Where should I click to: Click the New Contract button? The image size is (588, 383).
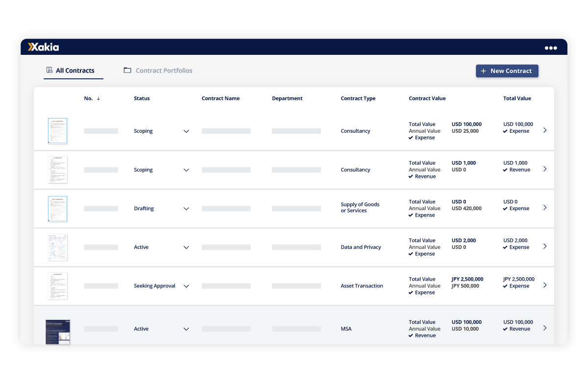507,71
